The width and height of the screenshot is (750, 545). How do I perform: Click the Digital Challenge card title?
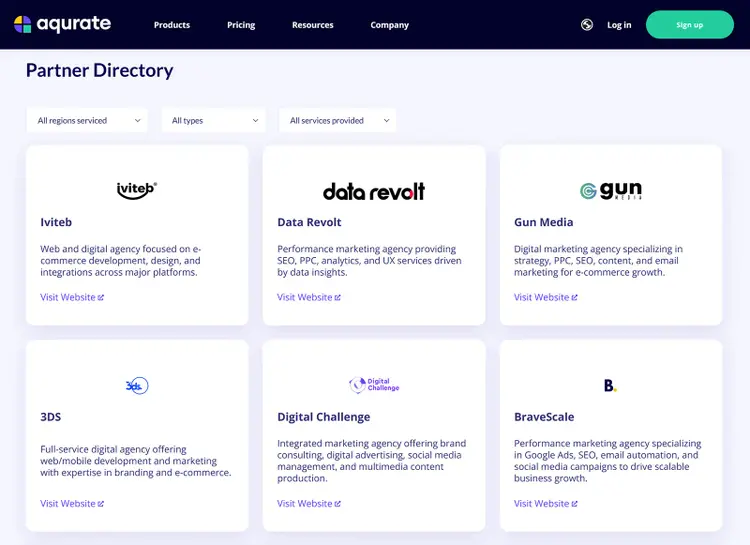pos(323,417)
